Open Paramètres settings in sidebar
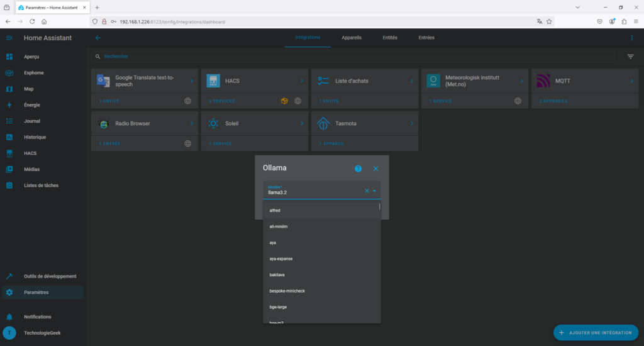The height and width of the screenshot is (346, 644). pyautogui.click(x=43, y=292)
